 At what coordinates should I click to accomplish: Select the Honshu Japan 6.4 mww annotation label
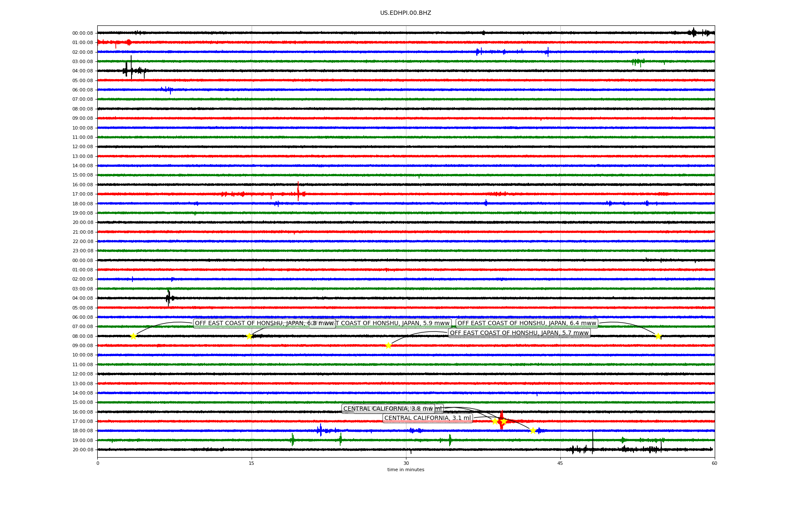(527, 323)
